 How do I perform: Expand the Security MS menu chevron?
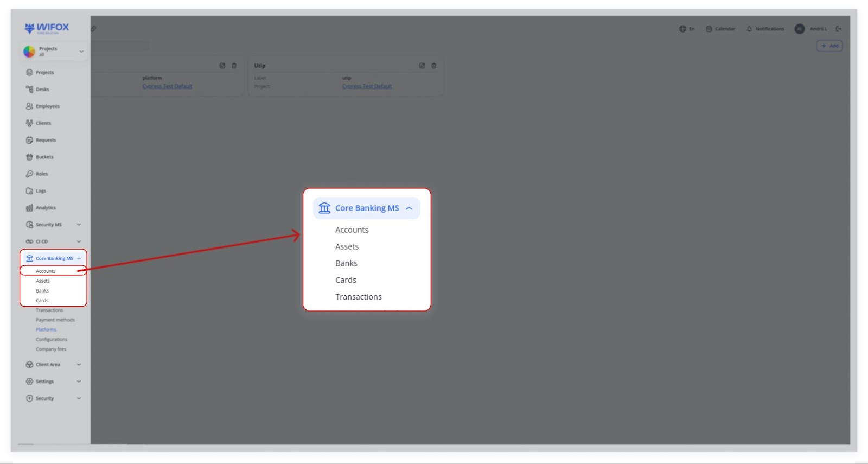79,225
